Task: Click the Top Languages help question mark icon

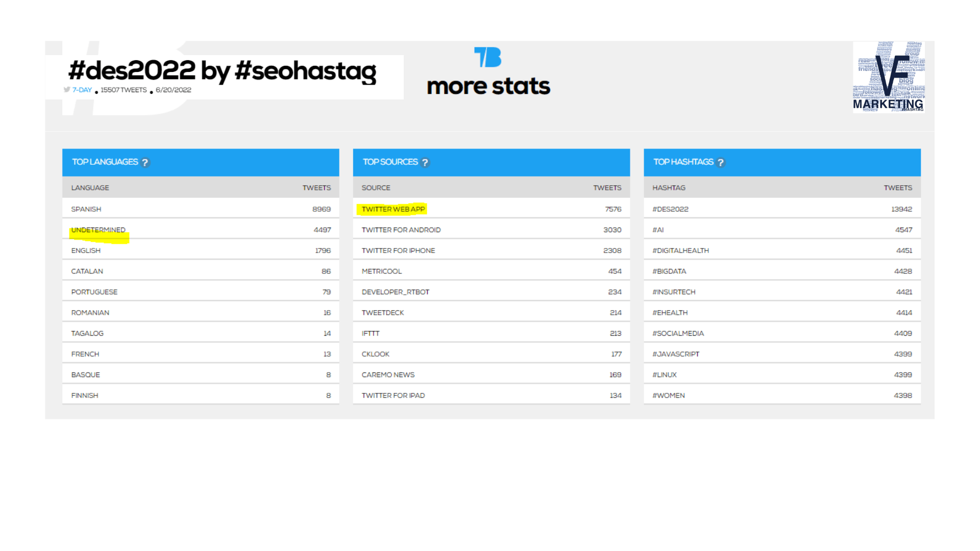Action: (145, 162)
